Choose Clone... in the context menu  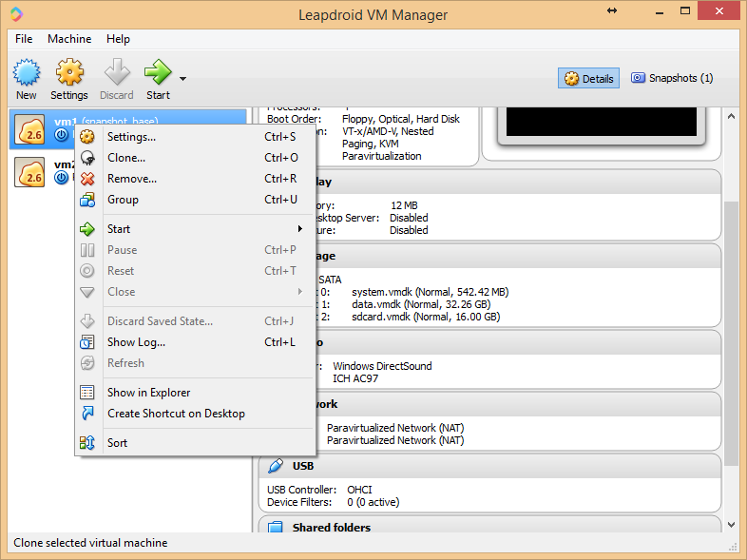[x=196, y=158]
